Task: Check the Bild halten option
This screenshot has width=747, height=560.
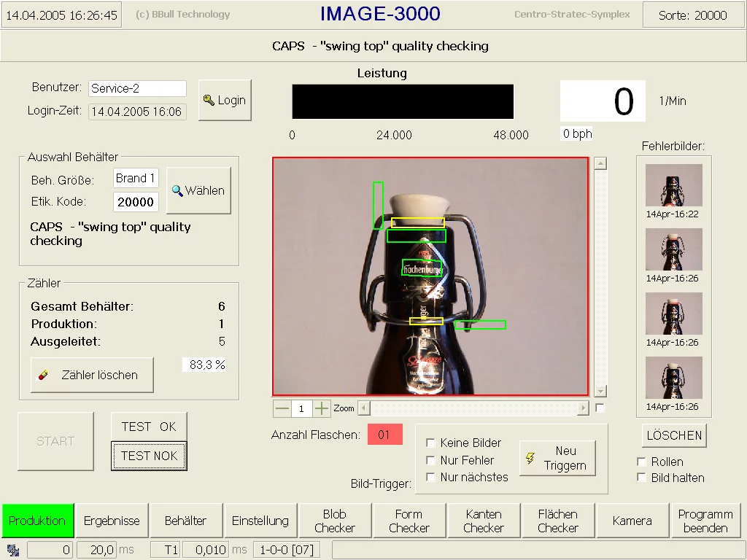Action: [641, 478]
